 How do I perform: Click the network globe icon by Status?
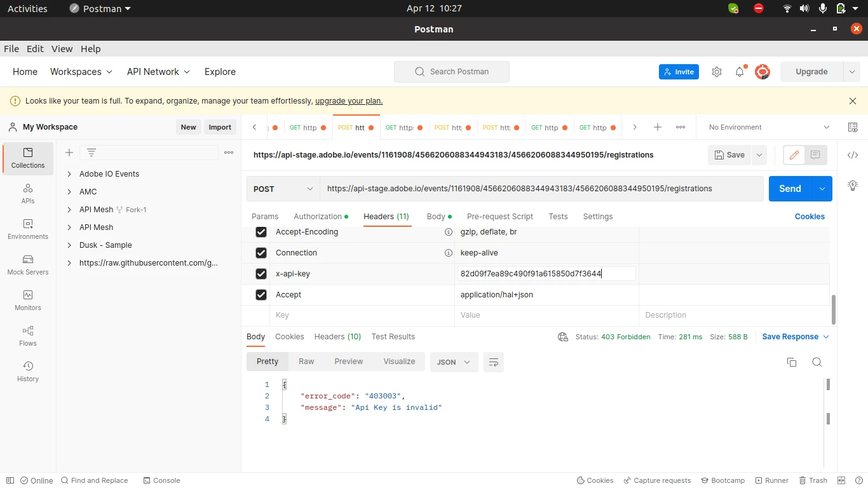coord(563,337)
